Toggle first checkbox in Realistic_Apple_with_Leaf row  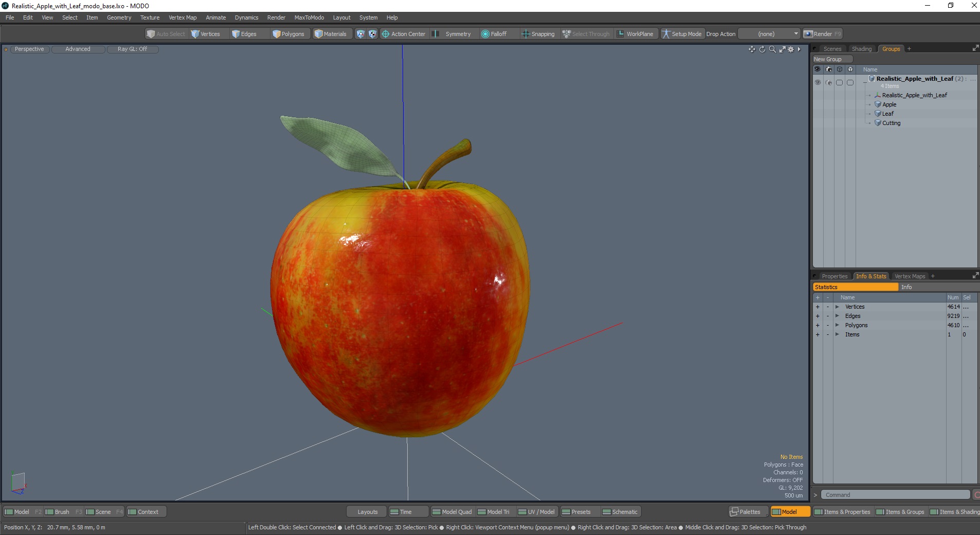point(839,82)
